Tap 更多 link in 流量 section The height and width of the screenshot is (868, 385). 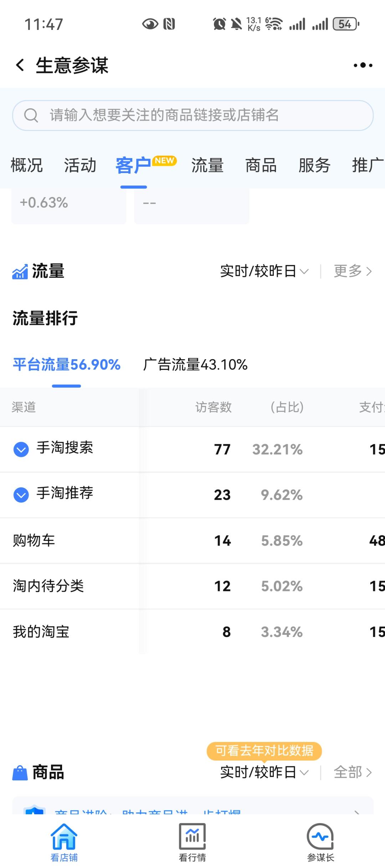click(353, 271)
